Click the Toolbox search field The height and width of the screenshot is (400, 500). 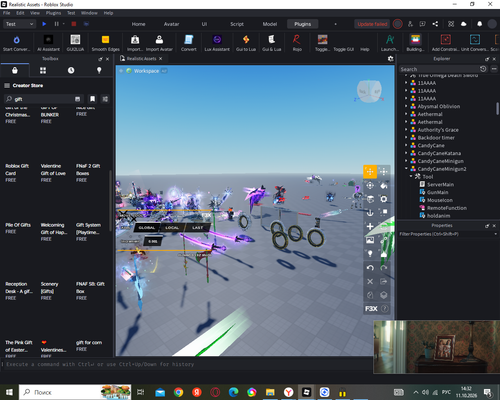(43, 99)
